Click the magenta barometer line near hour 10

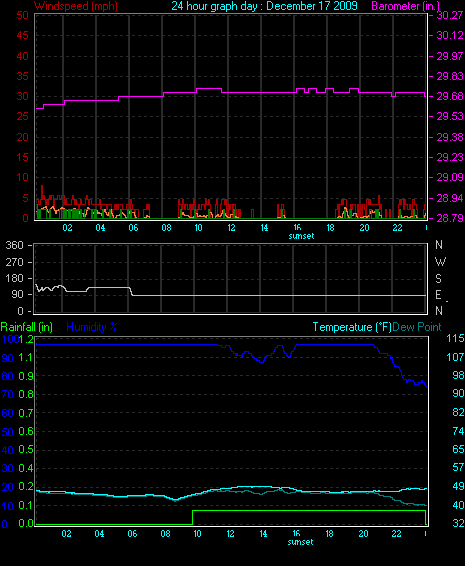point(199,89)
